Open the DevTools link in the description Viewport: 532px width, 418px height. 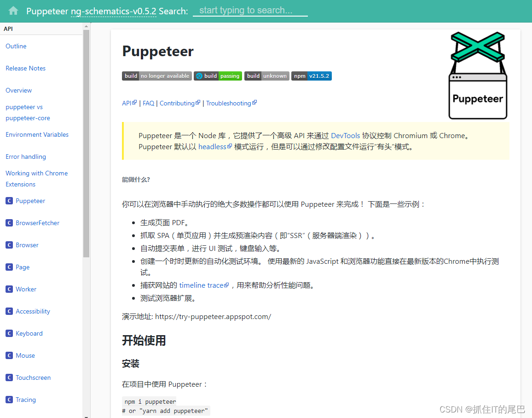pyautogui.click(x=345, y=135)
